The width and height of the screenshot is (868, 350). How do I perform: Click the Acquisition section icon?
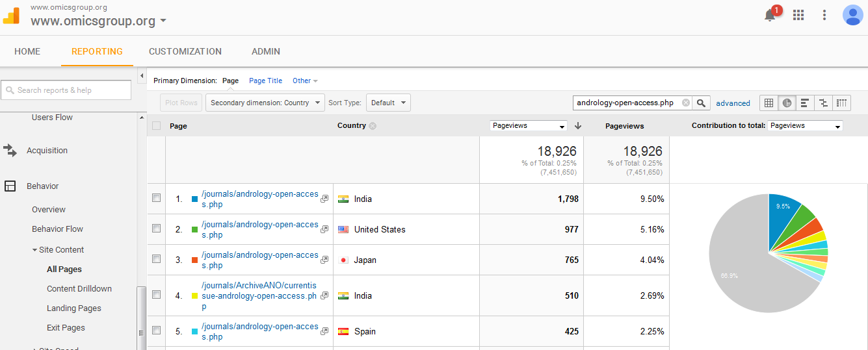[x=10, y=151]
